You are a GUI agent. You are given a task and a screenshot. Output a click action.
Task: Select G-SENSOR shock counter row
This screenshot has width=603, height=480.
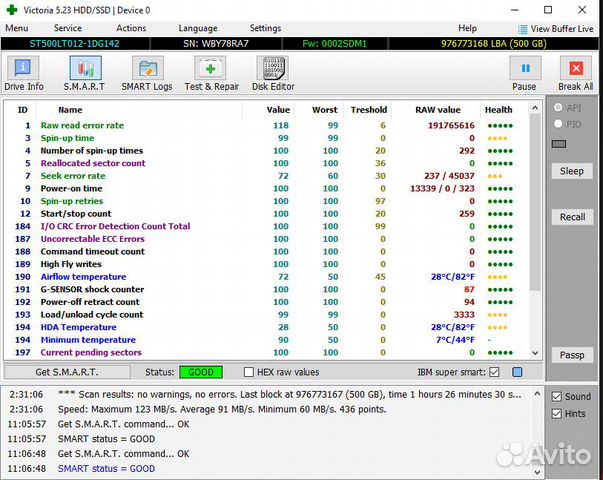265,289
